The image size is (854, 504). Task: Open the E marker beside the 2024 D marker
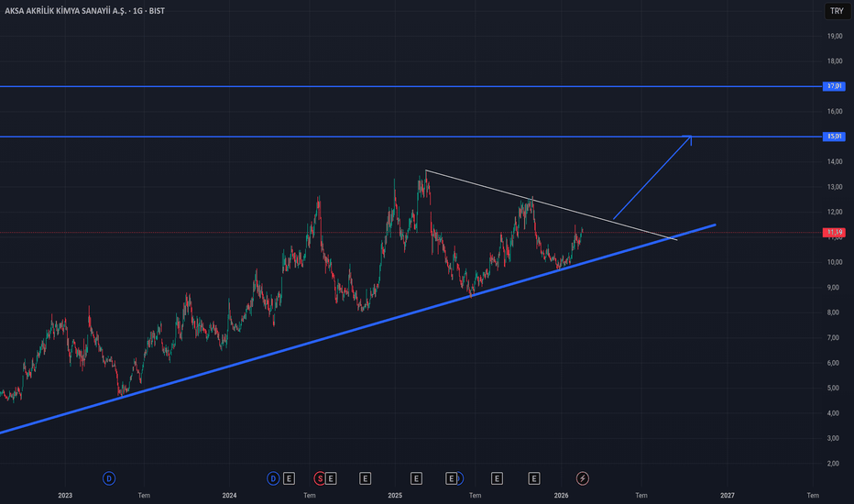point(290,478)
